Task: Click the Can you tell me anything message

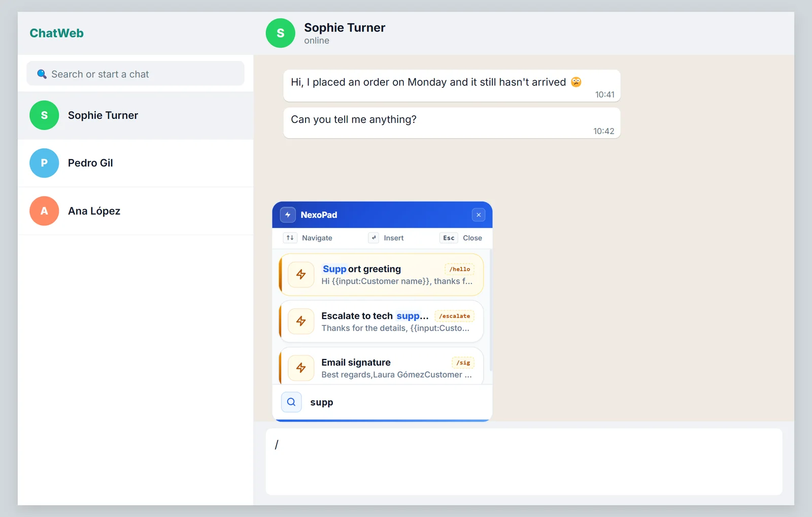Action: tap(452, 122)
